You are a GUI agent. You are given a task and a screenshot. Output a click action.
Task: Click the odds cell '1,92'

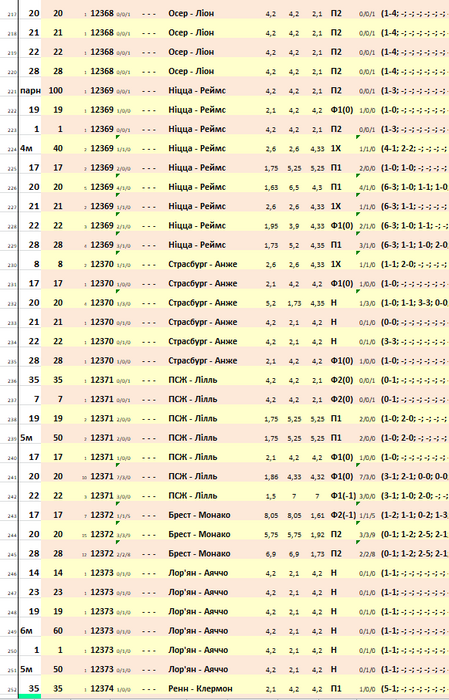coord(317,534)
